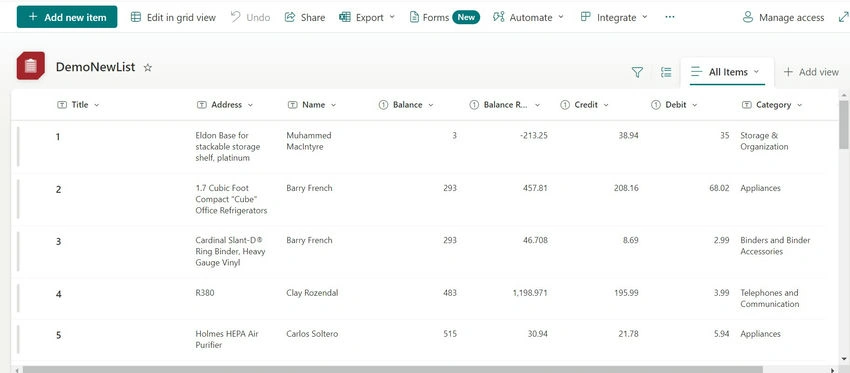Click the 457.81 value
850x373 pixels.
(534, 188)
